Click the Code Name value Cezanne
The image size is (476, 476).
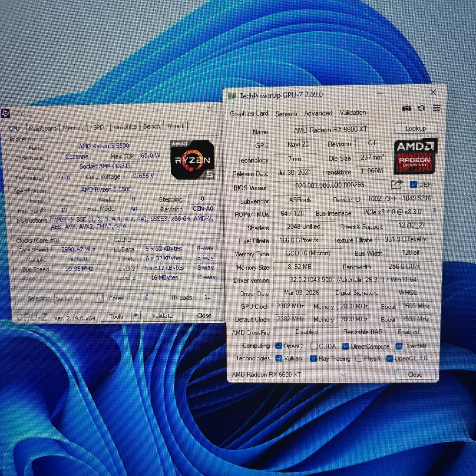[77, 157]
